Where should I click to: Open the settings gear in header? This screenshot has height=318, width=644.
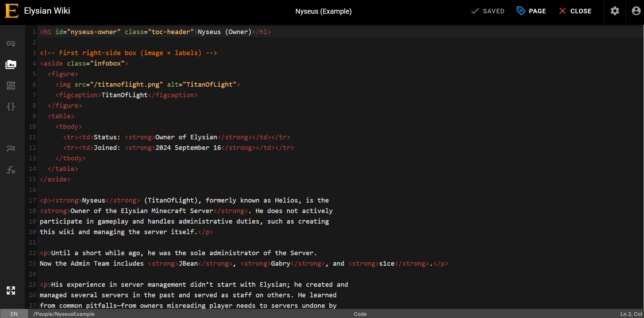tap(615, 11)
